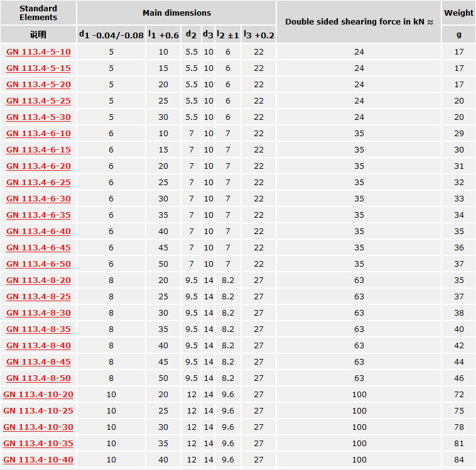Open the GN 113.4-10-20 product link
This screenshot has width=476, height=470.
click(38, 394)
